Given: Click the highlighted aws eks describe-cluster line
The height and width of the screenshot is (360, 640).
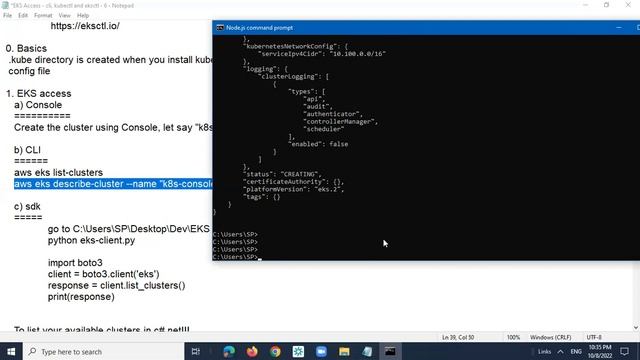Looking at the screenshot, I should pos(113,184).
